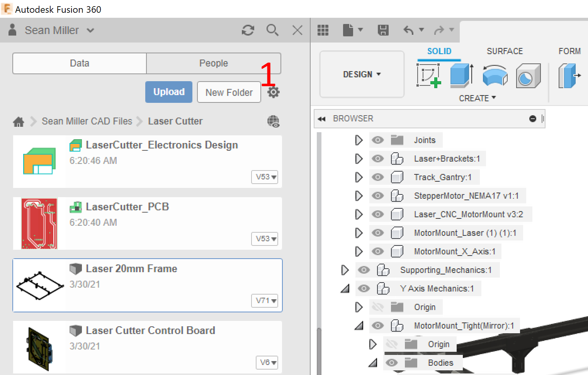Show the Origin folder under Y Axis Mechanics
Viewport: 588px width, 375px height.
point(378,307)
